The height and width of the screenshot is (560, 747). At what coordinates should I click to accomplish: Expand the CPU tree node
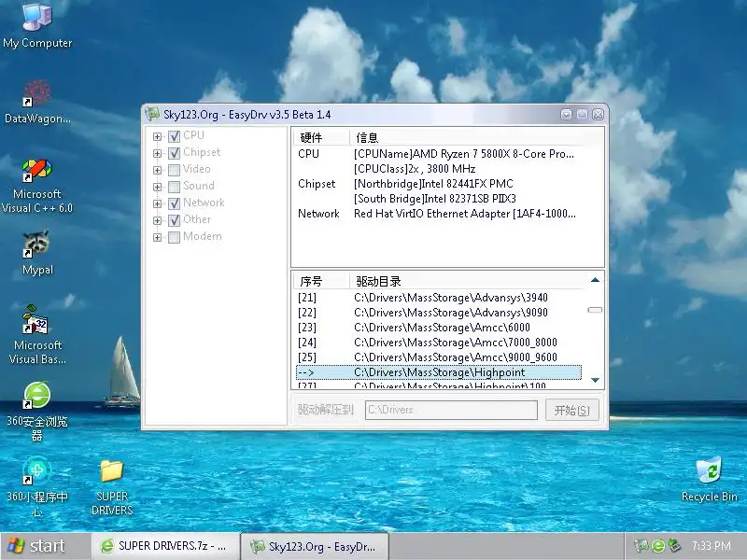157,136
